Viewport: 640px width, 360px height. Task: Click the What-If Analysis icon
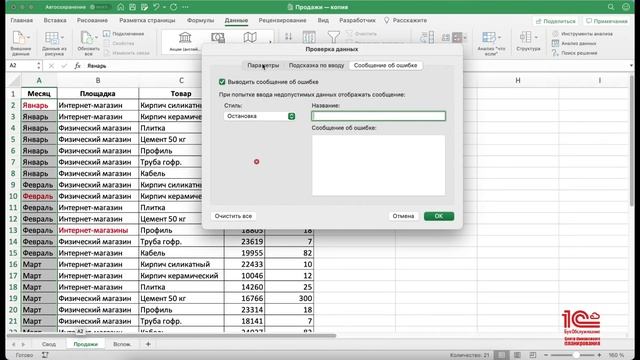488,38
